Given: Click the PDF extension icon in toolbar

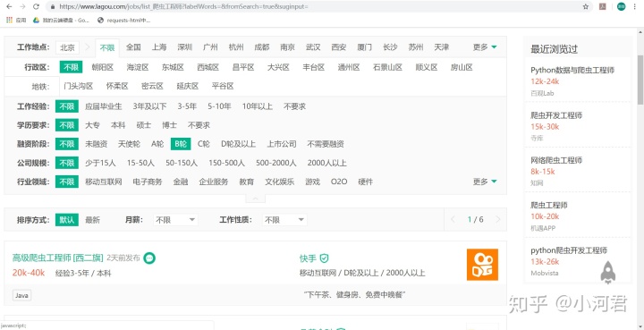Looking at the screenshot, I should (x=603, y=6).
